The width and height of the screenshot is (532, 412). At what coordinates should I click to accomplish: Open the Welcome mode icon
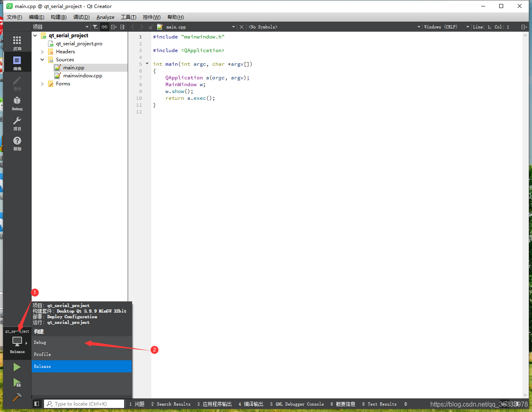point(17,43)
